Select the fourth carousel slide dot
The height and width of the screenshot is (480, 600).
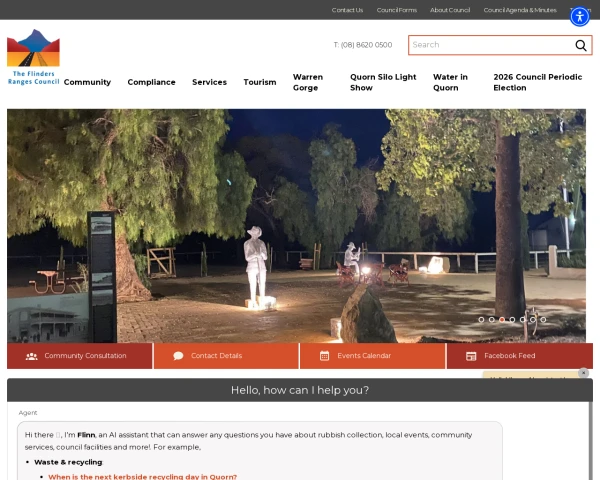(x=512, y=320)
